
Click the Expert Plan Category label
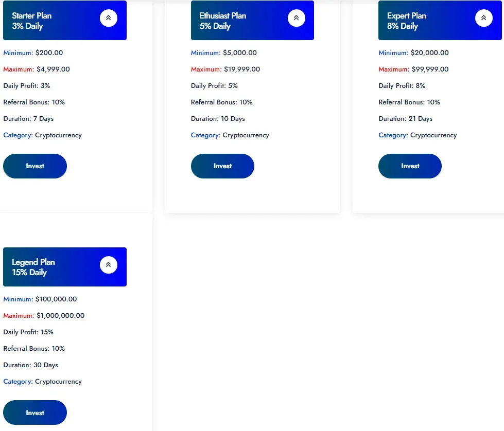393,135
